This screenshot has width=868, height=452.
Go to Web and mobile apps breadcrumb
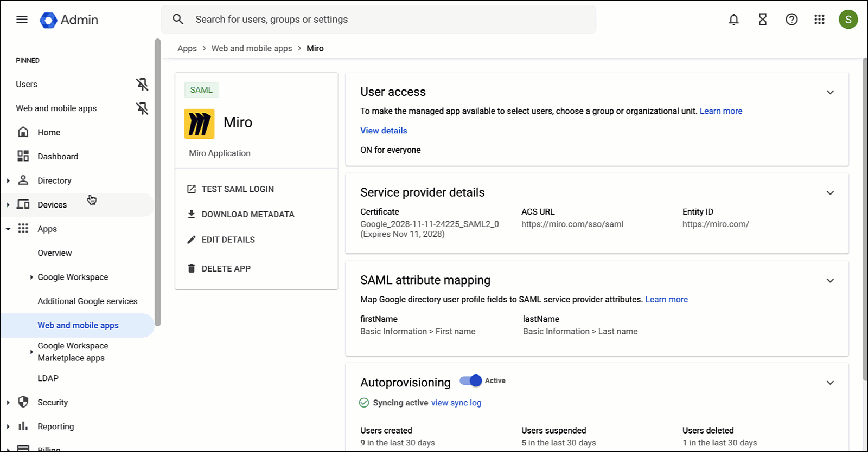[252, 48]
